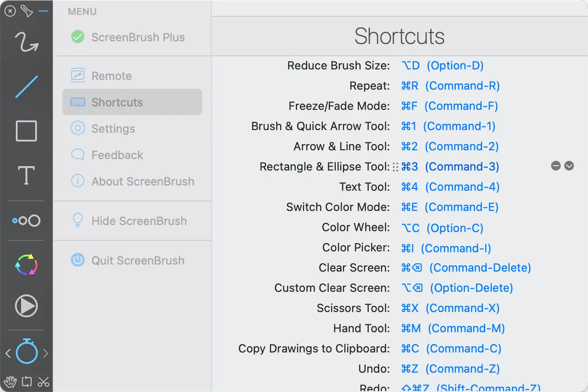Screen dimensions: 588x392
Task: Select the Rectangle & Ellipse tool
Action: (26, 131)
